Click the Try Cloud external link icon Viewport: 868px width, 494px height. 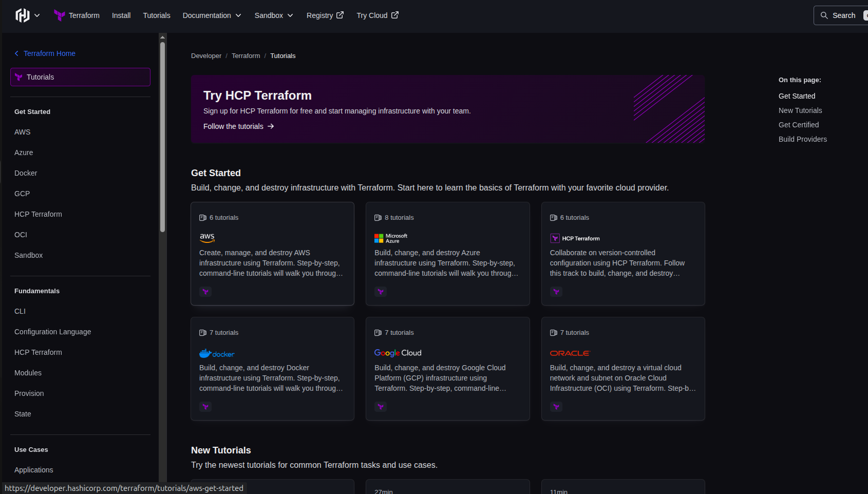(x=395, y=15)
